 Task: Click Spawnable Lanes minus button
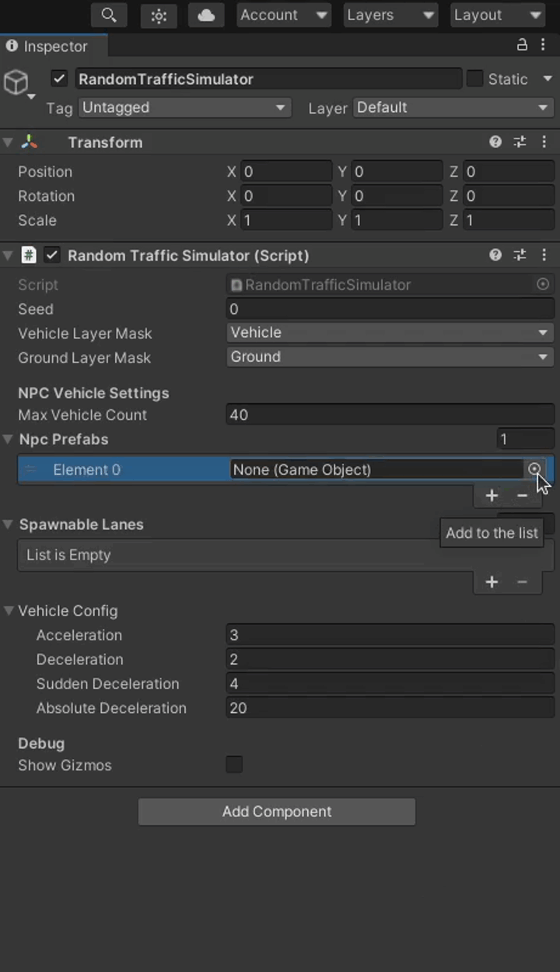pos(523,581)
